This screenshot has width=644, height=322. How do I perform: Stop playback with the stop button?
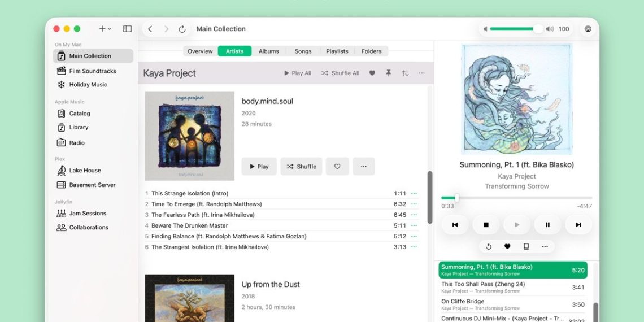pyautogui.click(x=486, y=225)
